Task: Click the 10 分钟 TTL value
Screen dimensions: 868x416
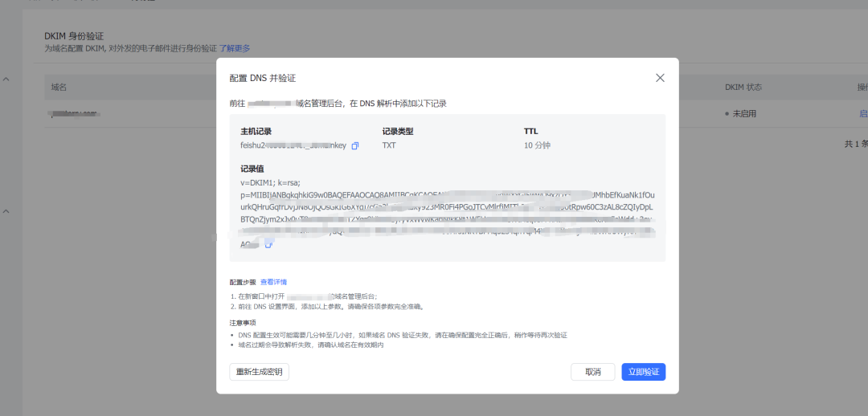Action: [x=537, y=145]
